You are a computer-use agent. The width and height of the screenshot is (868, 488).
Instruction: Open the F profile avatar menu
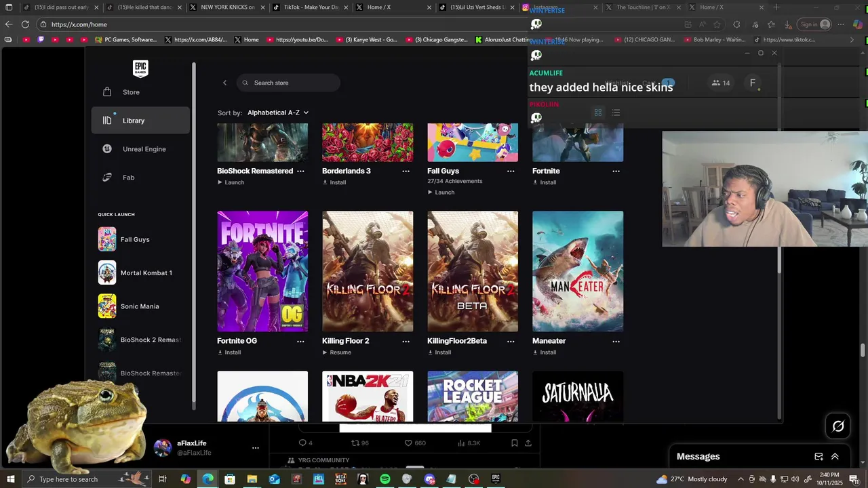tap(752, 83)
